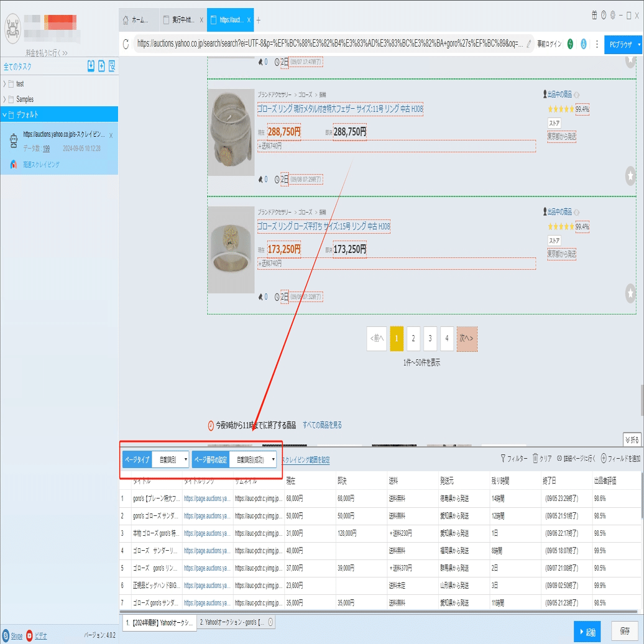The width and height of the screenshot is (644, 644).
Task: Click the ローズ平打ち ring thumbnail
Action: [231, 250]
